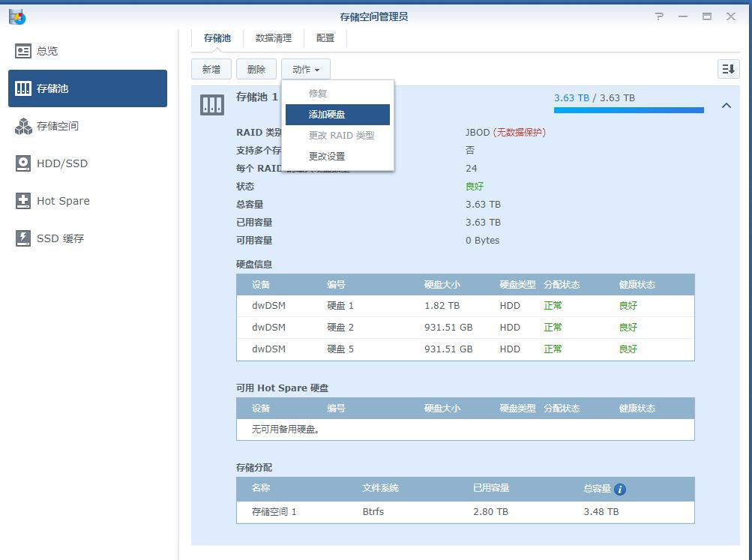Viewport: 752px width, 560px height.
Task: Click the blue capacity progress bar
Action: [628, 110]
